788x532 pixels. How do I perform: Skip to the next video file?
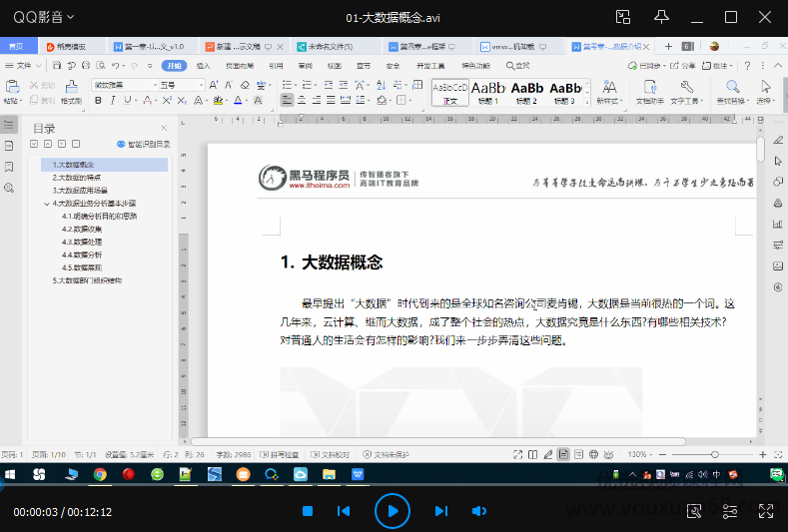tap(441, 511)
